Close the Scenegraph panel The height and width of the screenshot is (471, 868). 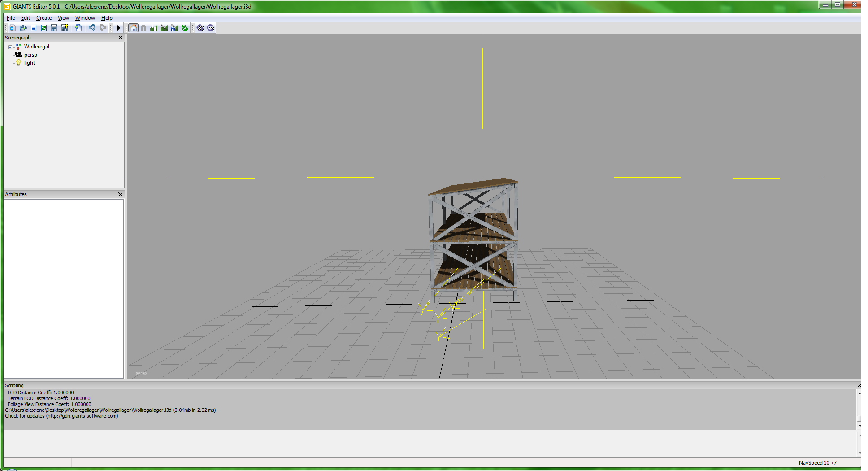pyautogui.click(x=120, y=38)
